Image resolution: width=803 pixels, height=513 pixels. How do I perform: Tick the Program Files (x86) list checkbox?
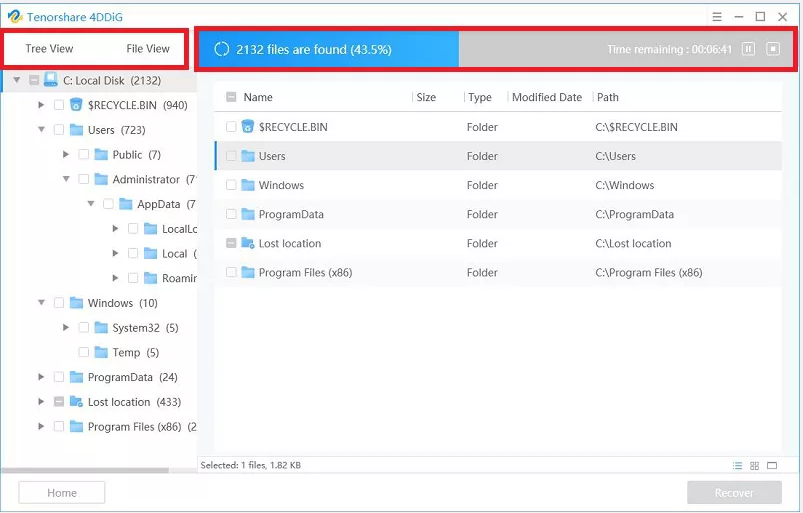pyautogui.click(x=232, y=272)
